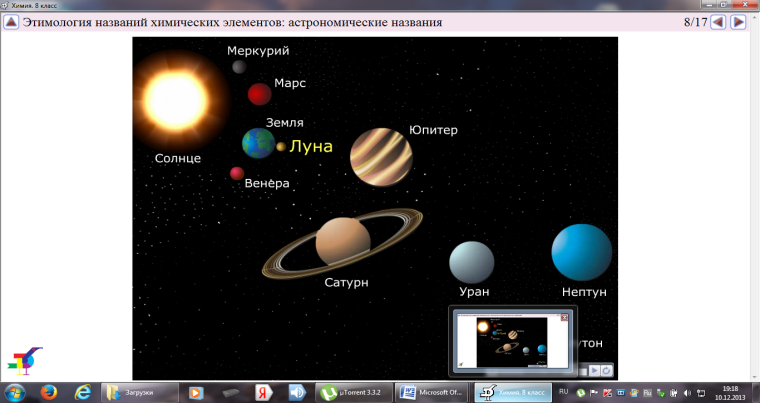Viewport: 760px width, 403px height.
Task: Launch Internet Explorer from the taskbar
Action: [x=83, y=392]
